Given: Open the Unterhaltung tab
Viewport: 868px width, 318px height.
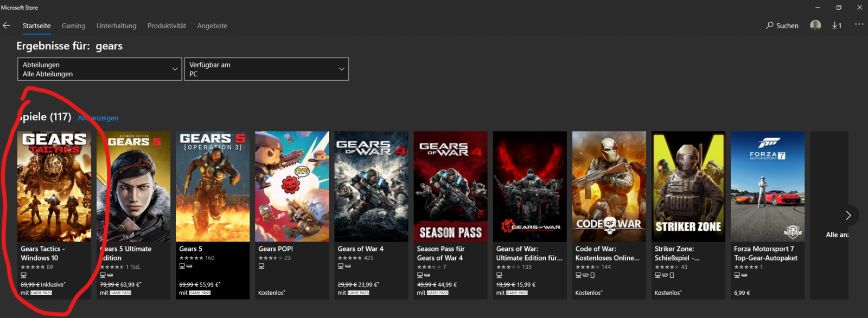Looking at the screenshot, I should pyautogui.click(x=117, y=25).
